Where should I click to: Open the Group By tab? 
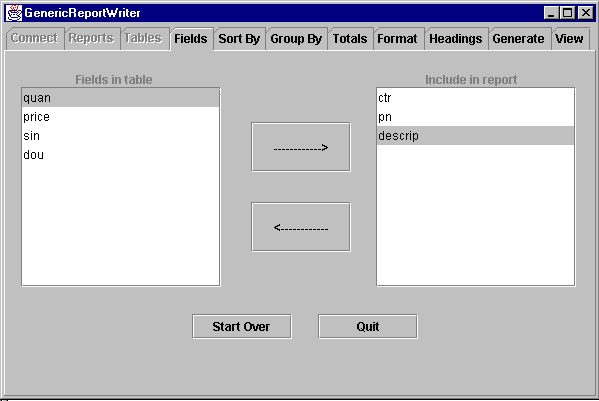296,39
